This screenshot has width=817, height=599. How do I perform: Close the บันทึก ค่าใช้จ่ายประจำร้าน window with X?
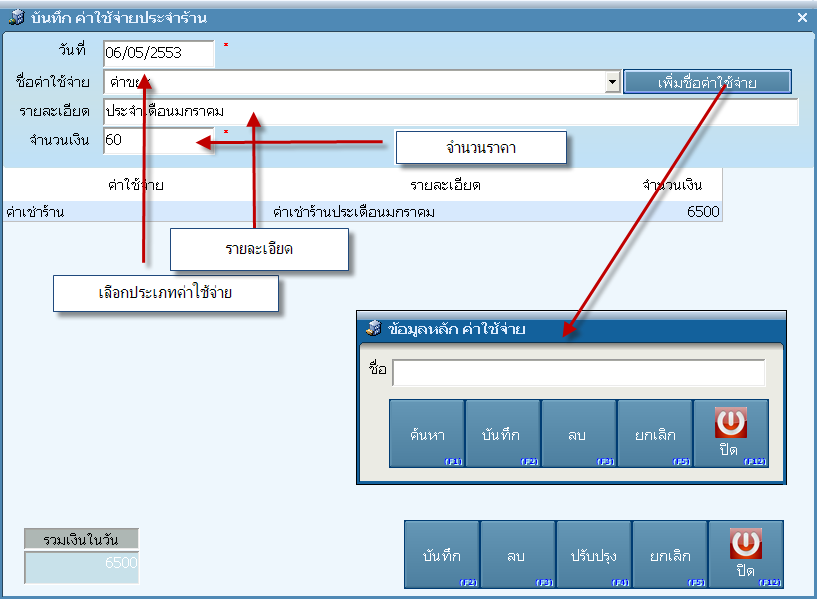coord(802,17)
